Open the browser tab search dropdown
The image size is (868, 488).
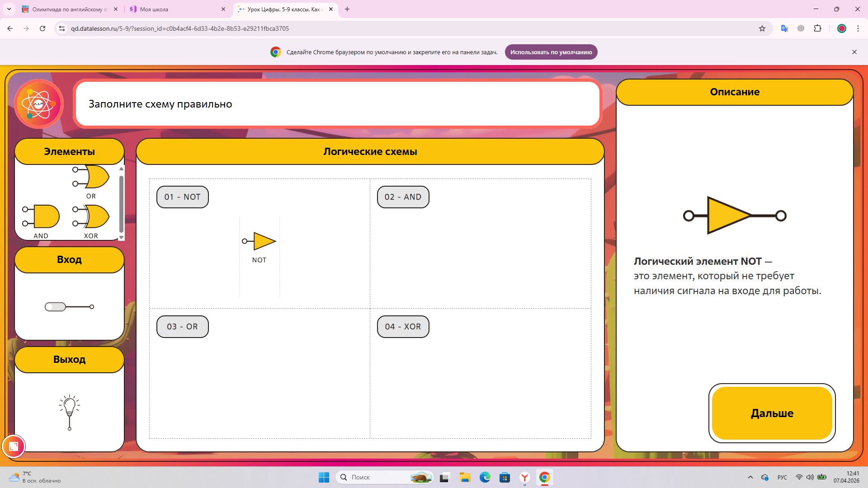click(9, 9)
